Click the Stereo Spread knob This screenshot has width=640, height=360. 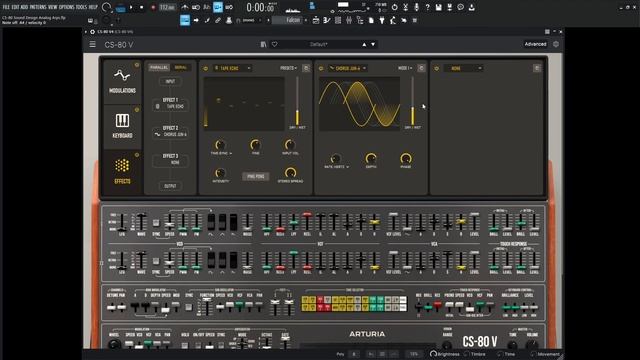[290, 173]
